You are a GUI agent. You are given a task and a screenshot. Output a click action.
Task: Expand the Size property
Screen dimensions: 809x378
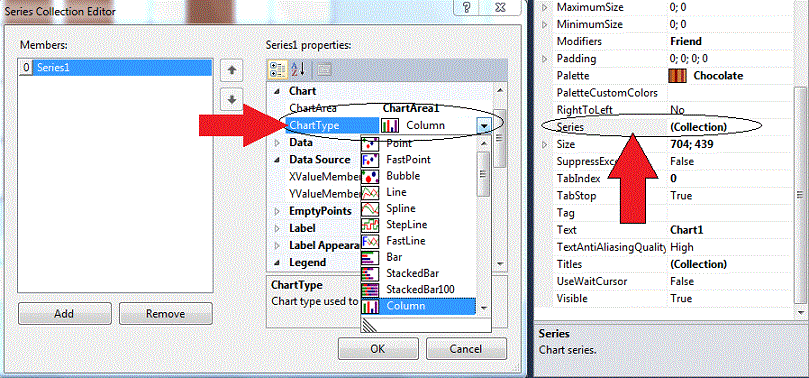(544, 144)
